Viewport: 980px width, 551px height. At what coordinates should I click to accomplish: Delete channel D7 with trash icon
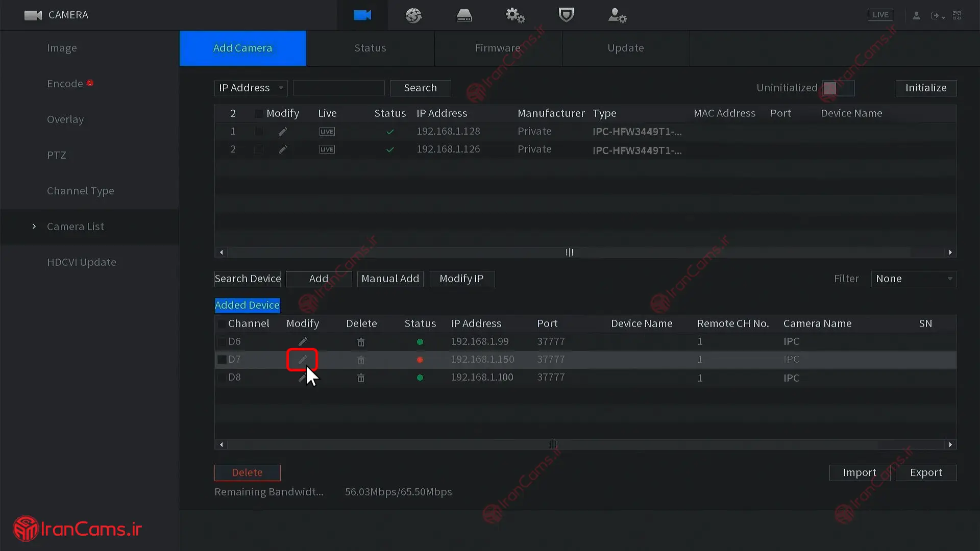click(361, 360)
